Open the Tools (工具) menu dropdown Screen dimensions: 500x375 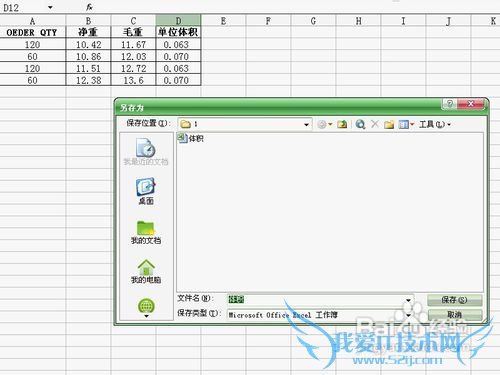pyautogui.click(x=435, y=124)
